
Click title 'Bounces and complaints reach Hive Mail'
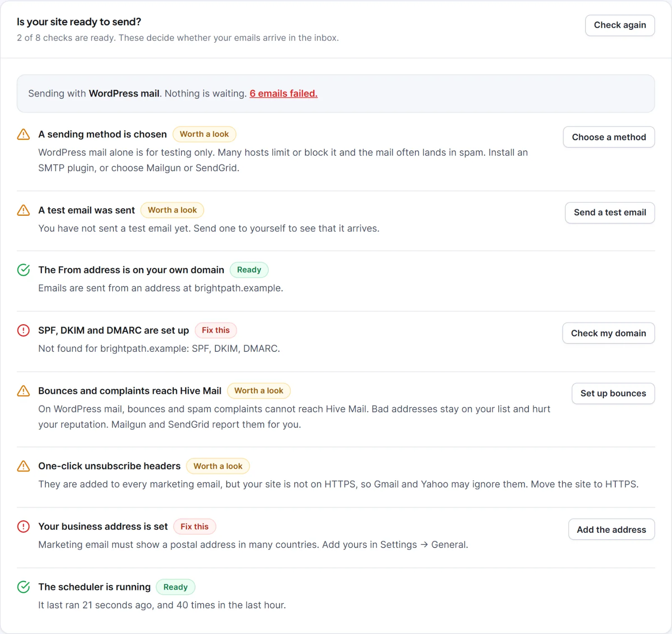(x=130, y=391)
